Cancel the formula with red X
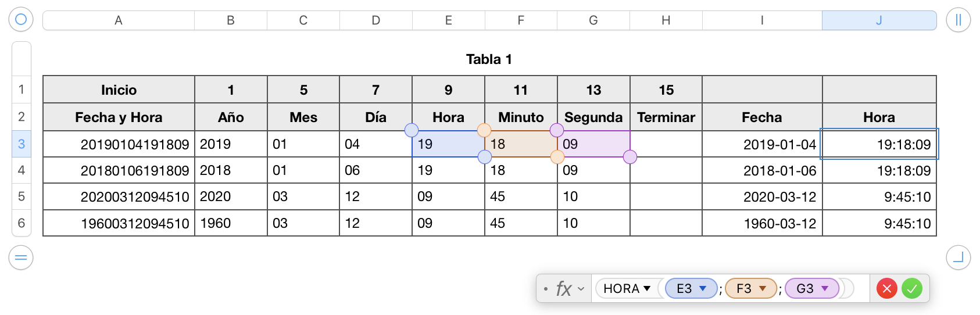 886,288
